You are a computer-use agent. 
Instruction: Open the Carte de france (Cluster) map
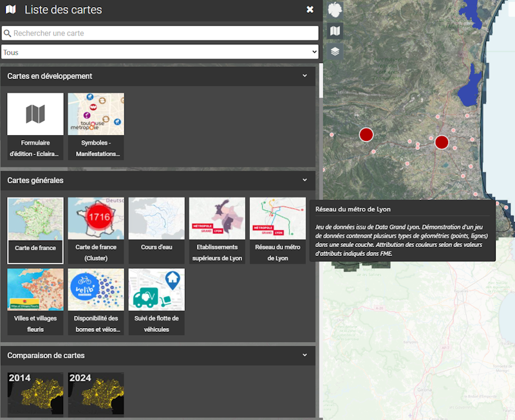coord(96,230)
